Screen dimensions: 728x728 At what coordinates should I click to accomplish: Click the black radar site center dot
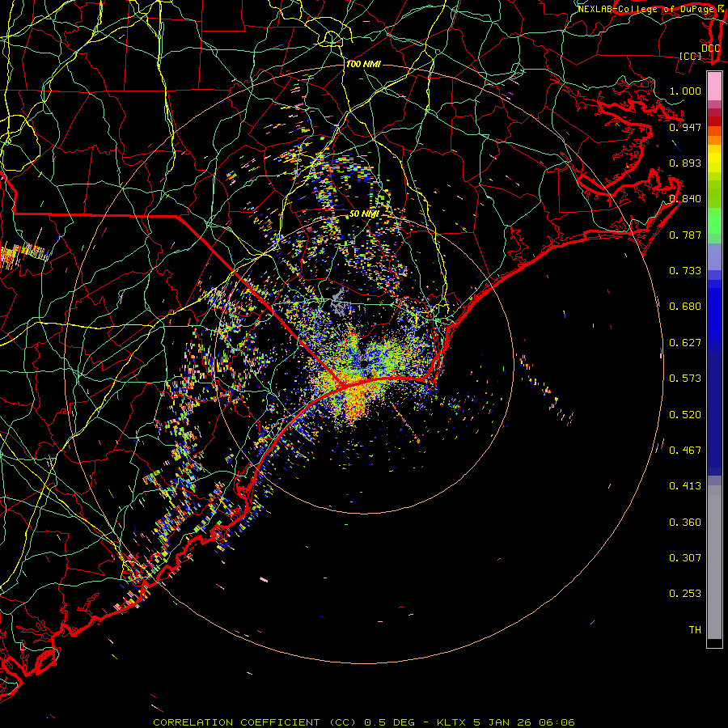point(365,363)
